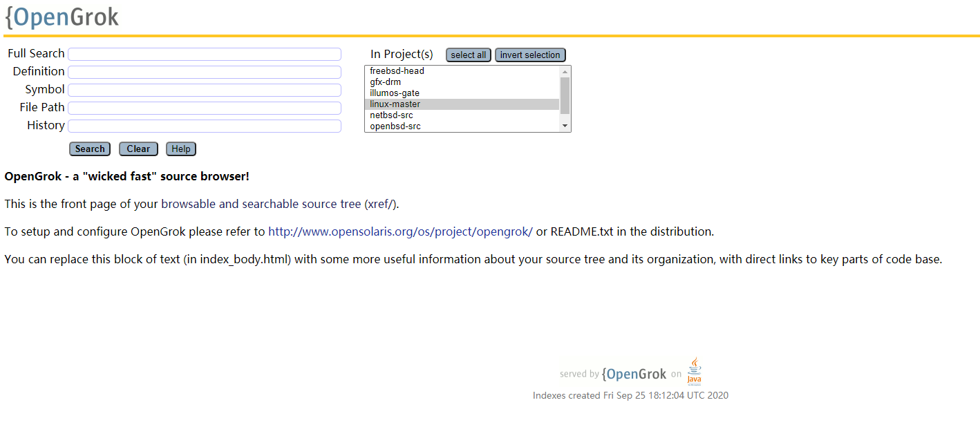
Task: Focus the Definition input field
Action: pos(205,72)
